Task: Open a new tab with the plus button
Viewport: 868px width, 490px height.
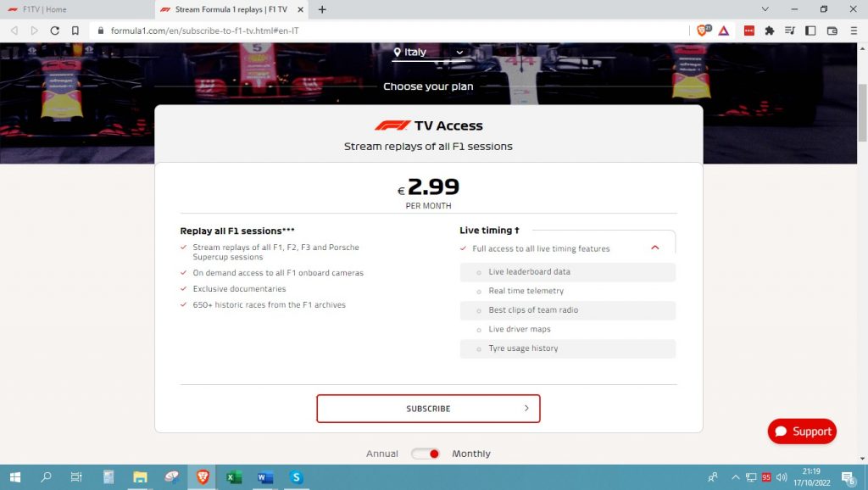Action: (x=322, y=10)
